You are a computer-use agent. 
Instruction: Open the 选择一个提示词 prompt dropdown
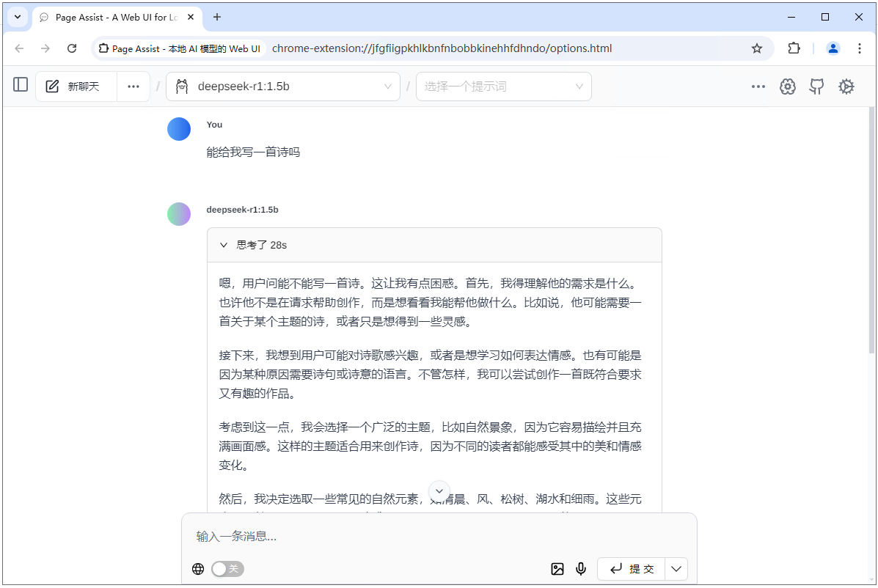(x=503, y=87)
